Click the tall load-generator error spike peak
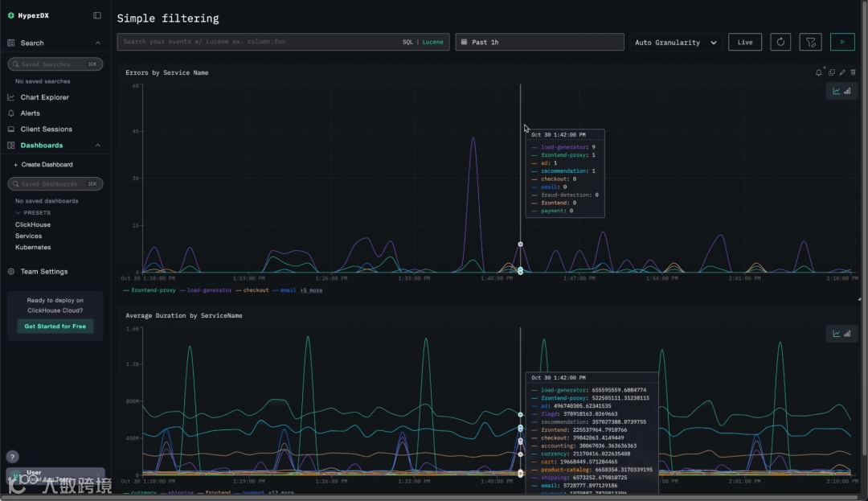The image size is (868, 501). coord(473,138)
